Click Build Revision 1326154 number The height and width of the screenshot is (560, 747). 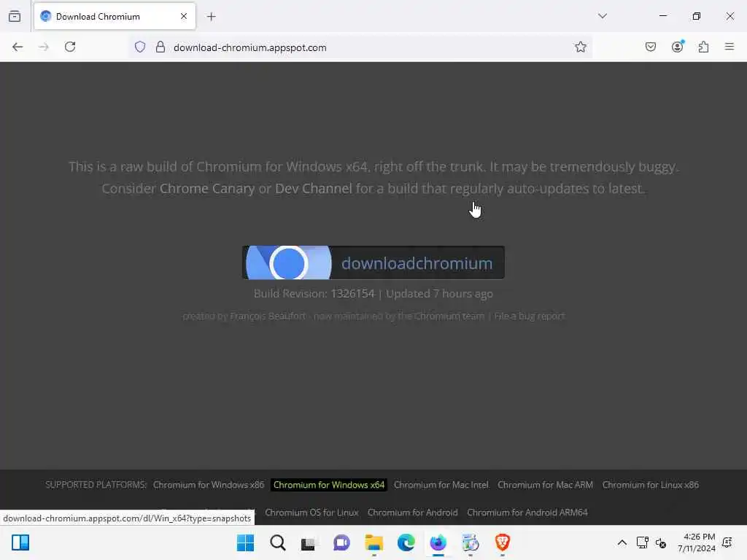coord(352,293)
